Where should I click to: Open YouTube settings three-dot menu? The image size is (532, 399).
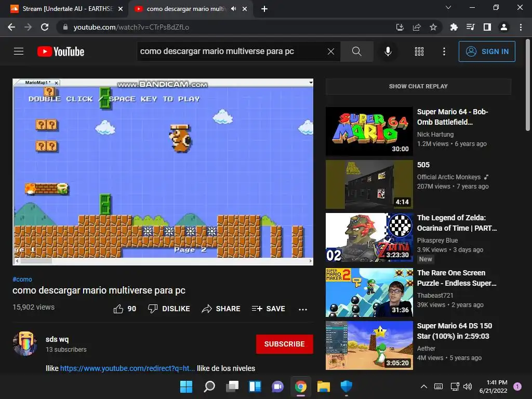(x=444, y=51)
